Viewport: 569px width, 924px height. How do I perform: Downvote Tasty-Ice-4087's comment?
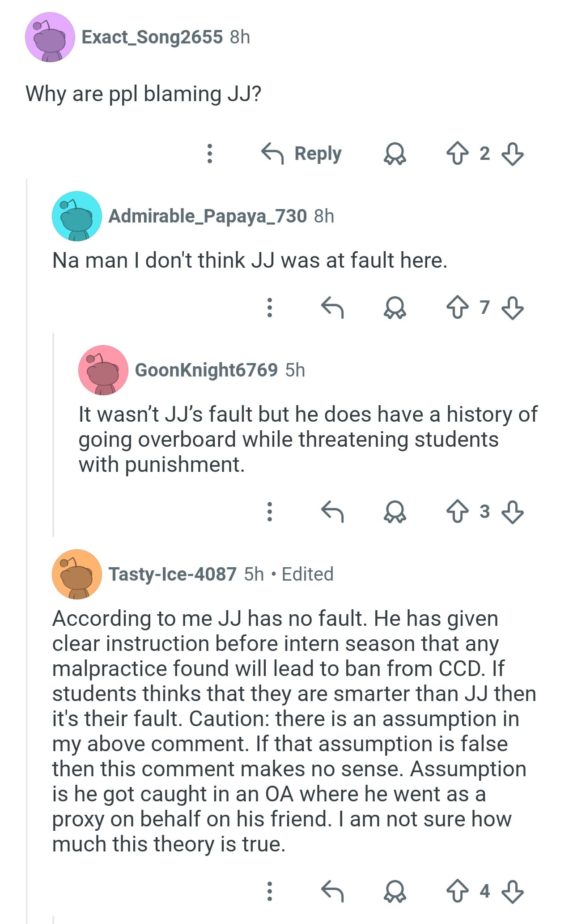coord(512,891)
